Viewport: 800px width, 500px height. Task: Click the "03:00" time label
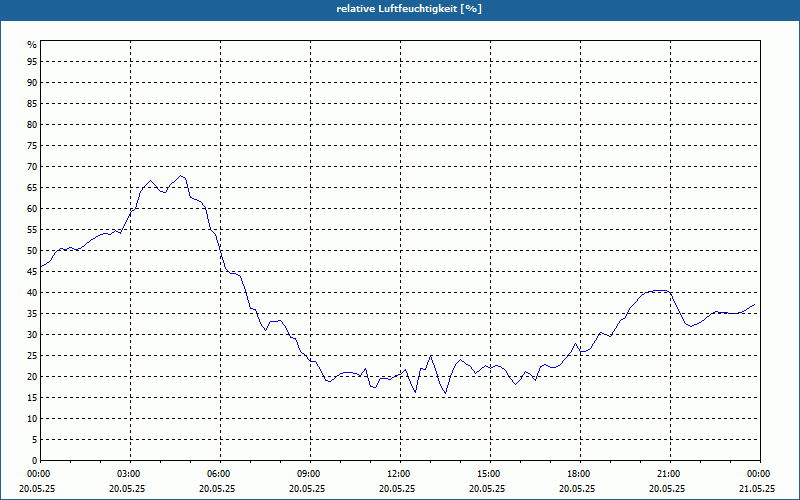tap(130, 474)
